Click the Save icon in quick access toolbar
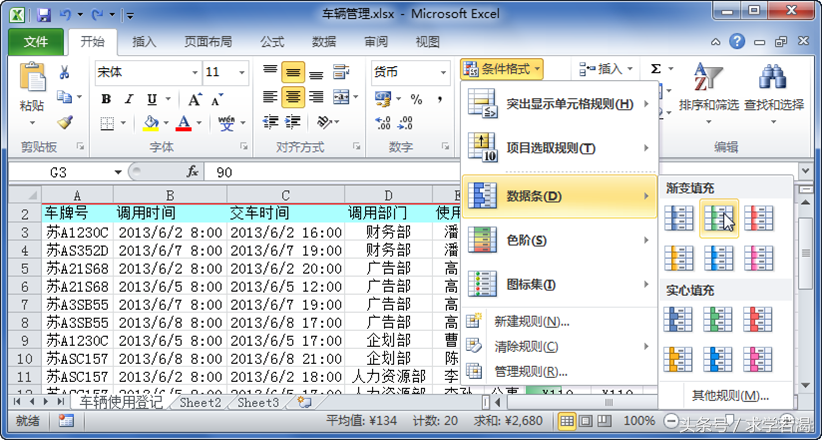This screenshot has width=822, height=440. pos(44,14)
